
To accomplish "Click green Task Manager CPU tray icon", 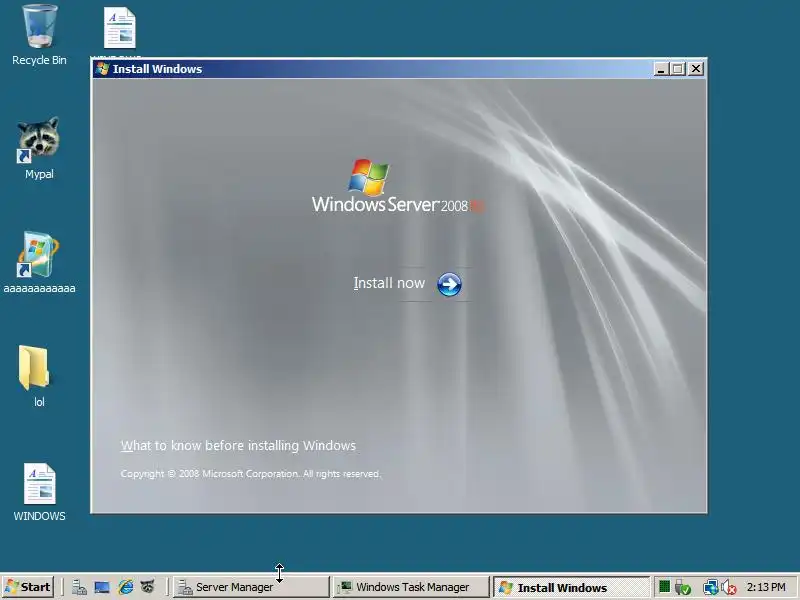I will pos(664,587).
